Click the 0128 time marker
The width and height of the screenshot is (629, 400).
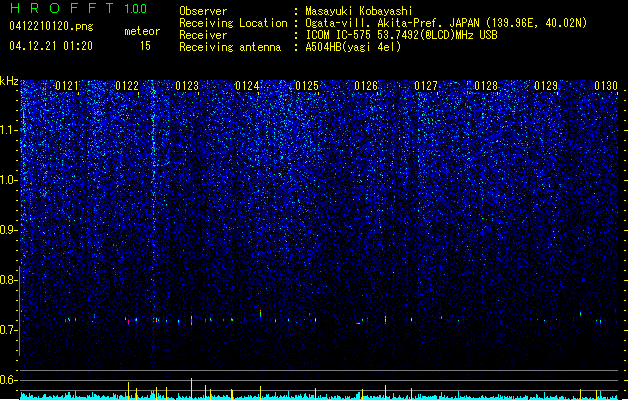[486, 86]
